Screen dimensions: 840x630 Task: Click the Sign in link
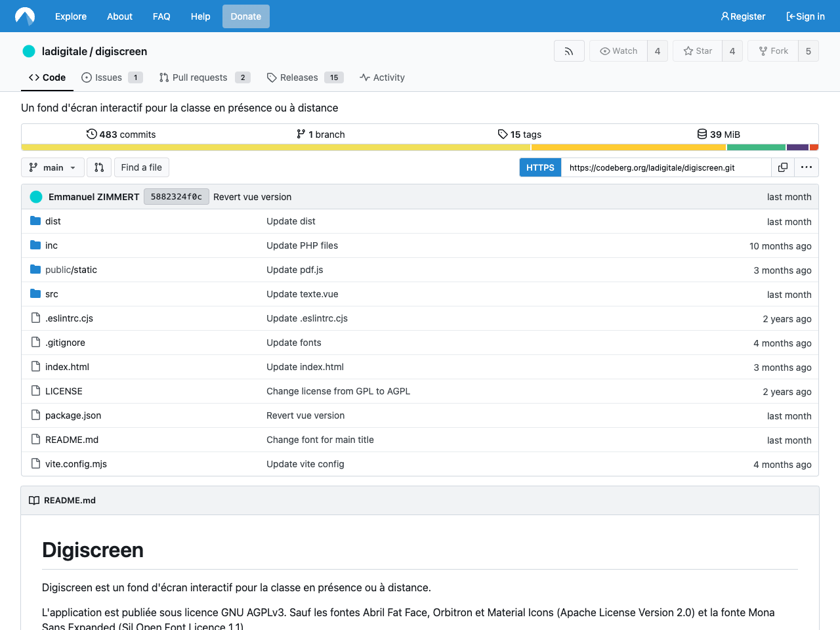[x=805, y=16]
